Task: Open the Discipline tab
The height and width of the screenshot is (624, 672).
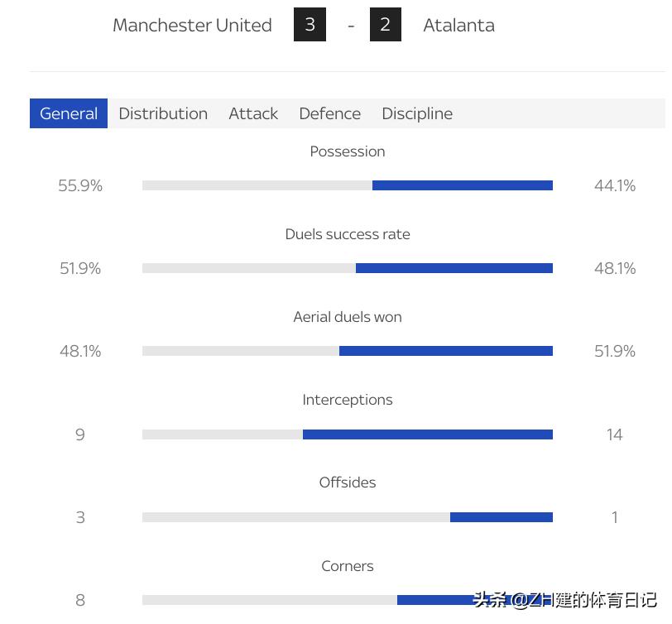Action: [x=417, y=113]
